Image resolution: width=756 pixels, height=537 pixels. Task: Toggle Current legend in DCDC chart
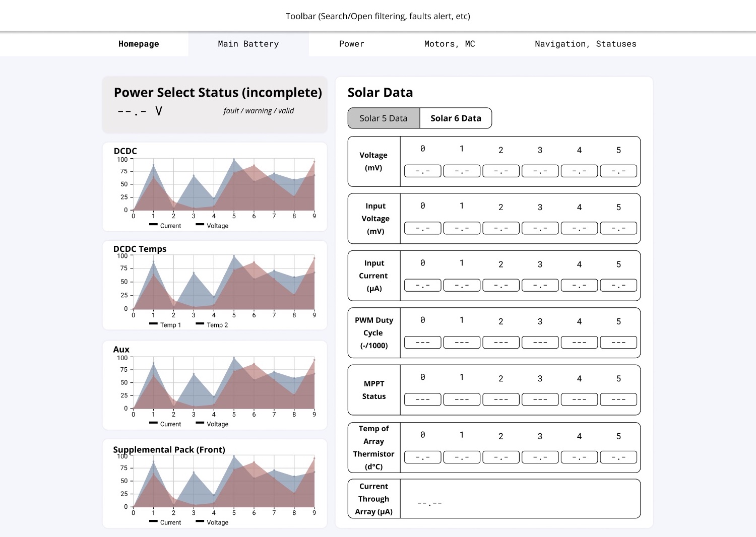point(165,226)
